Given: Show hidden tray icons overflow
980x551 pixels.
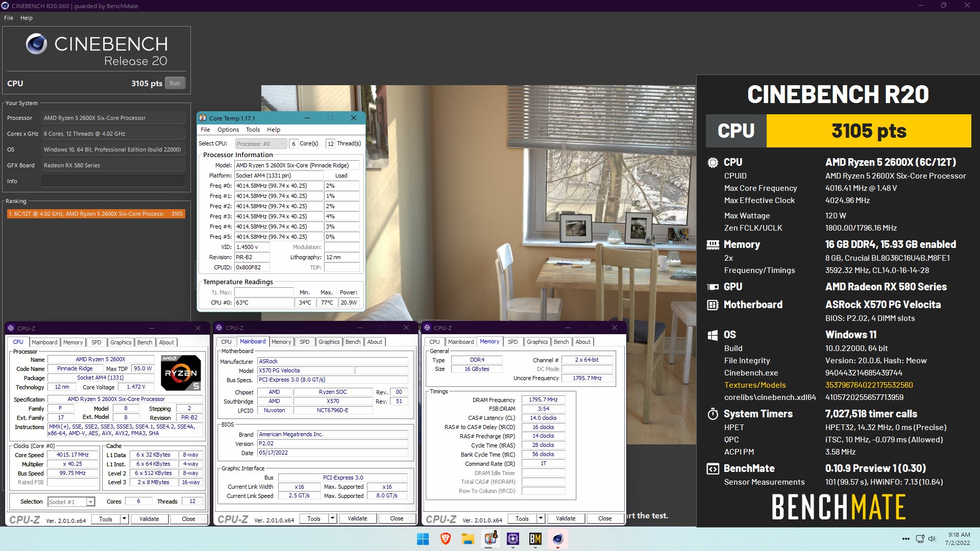Looking at the screenshot, I should tap(905, 539).
